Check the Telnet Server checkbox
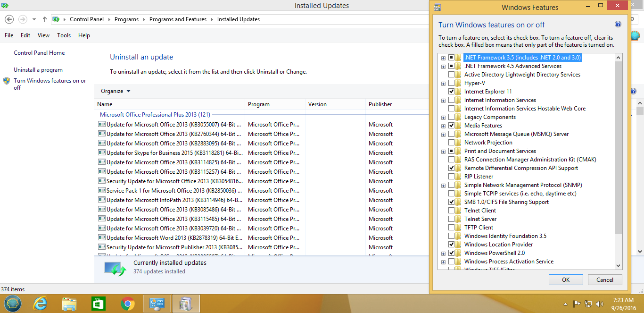Screen dimensions: 644x313 [451, 219]
